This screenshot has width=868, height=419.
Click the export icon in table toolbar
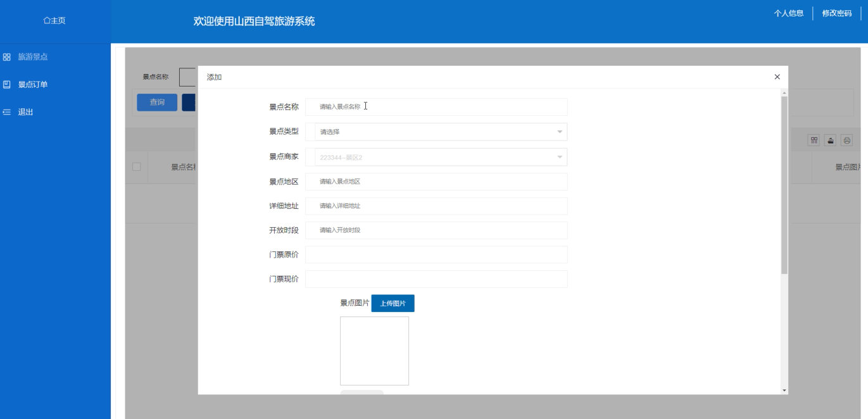tap(830, 141)
